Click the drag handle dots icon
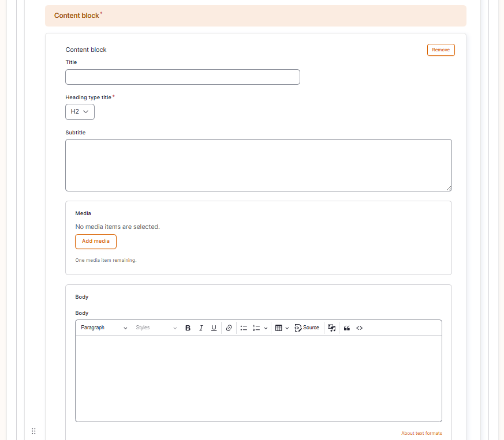The width and height of the screenshot is (504, 440). tap(33, 431)
